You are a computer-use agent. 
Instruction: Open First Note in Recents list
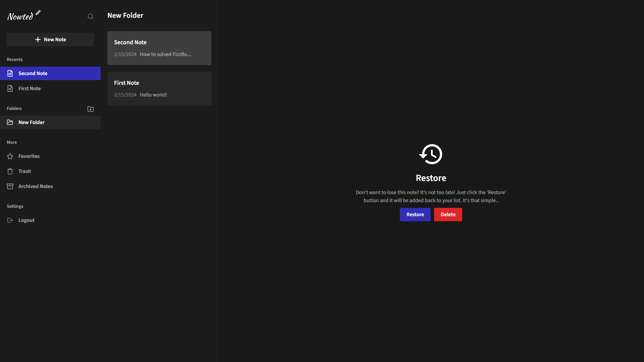(30, 88)
